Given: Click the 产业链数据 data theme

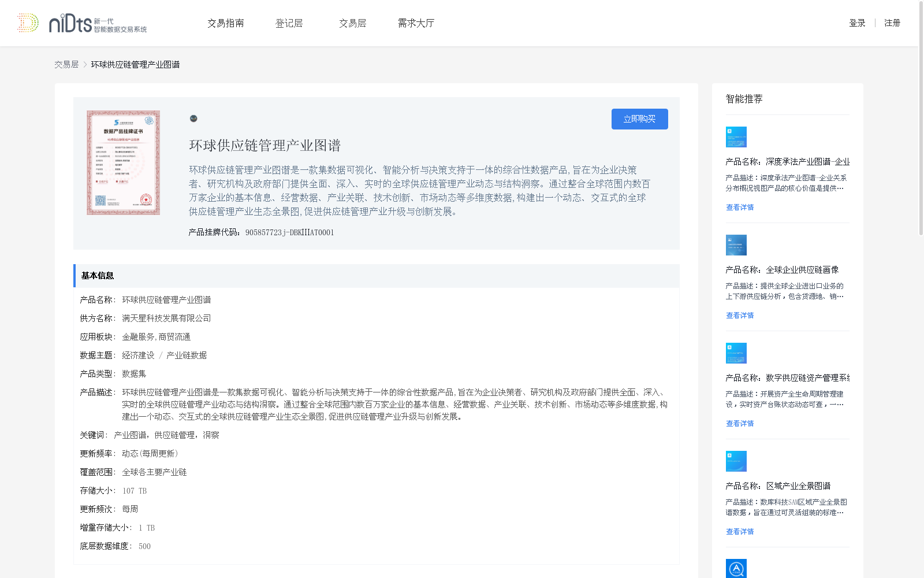Looking at the screenshot, I should point(187,355).
